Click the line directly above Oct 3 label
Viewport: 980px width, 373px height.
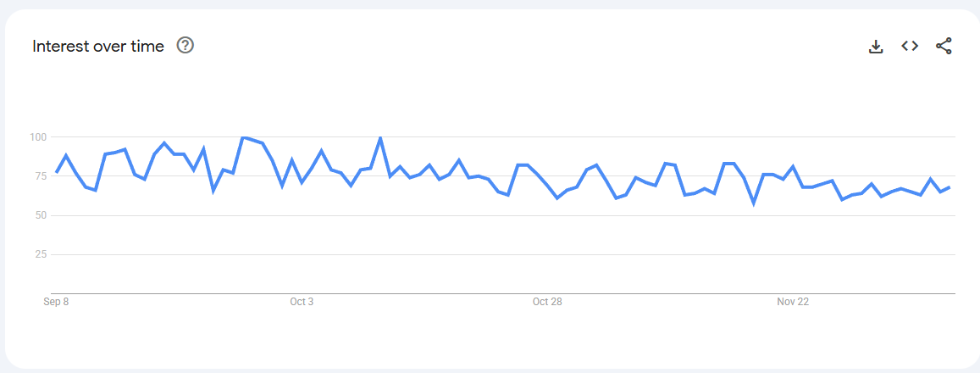tap(302, 181)
